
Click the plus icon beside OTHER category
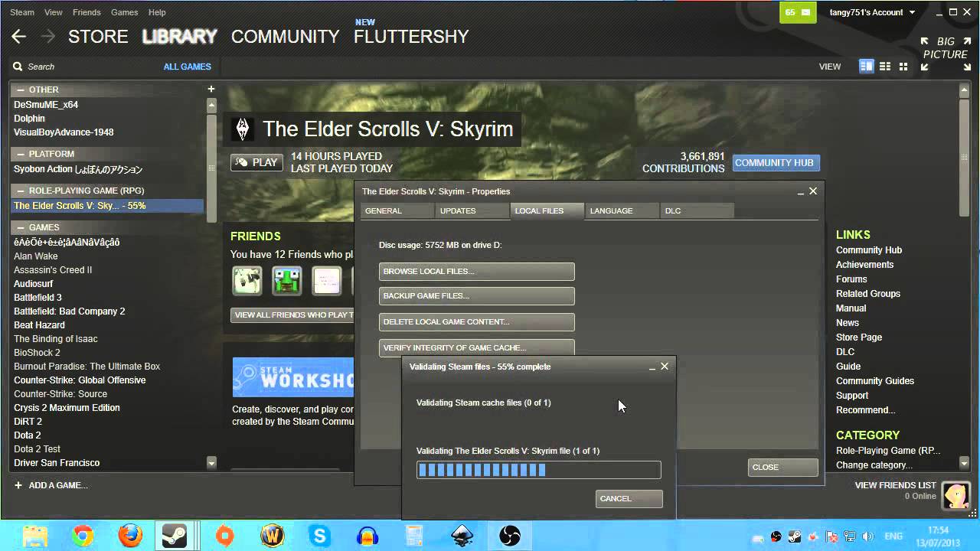[x=211, y=89]
